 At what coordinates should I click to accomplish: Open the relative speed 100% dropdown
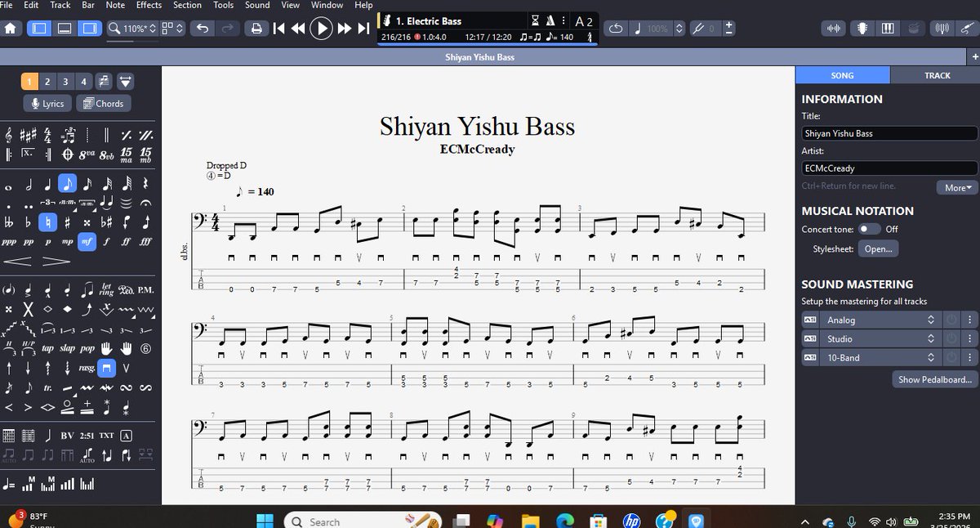(657, 29)
